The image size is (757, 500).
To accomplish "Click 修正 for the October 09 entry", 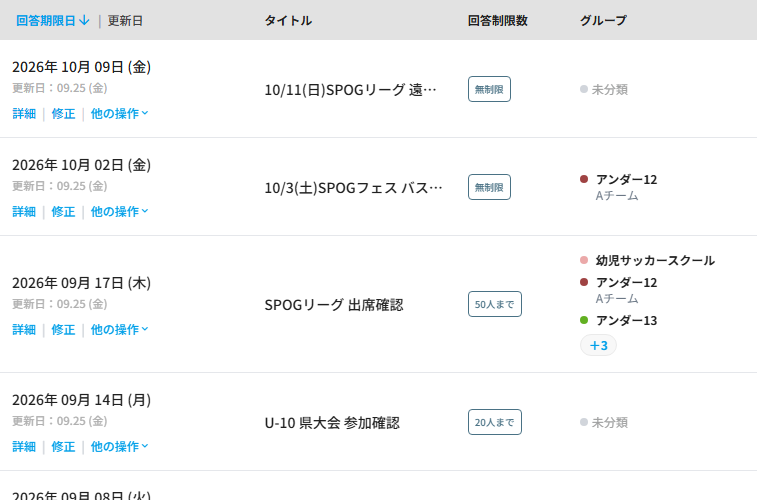I will tap(63, 113).
